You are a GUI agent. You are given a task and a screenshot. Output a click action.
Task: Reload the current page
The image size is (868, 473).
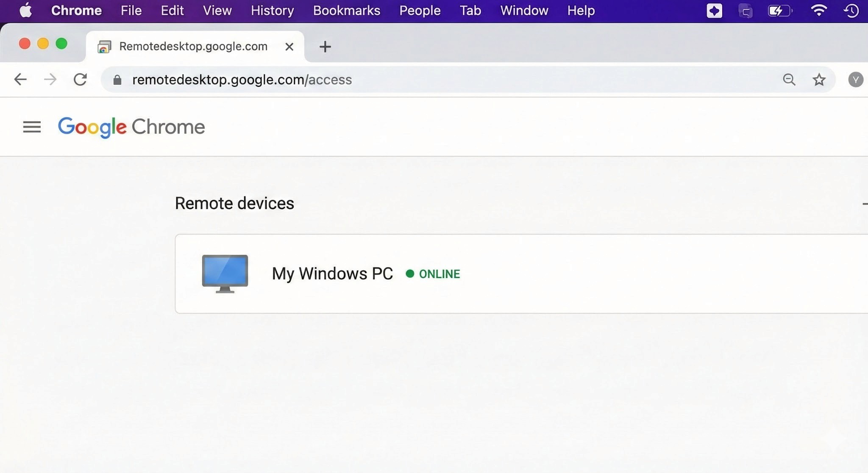point(80,79)
